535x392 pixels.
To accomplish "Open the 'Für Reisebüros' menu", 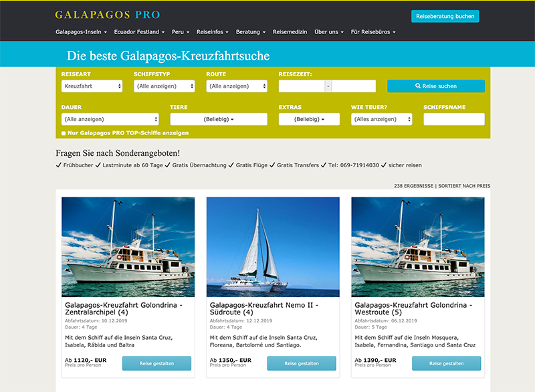I will (x=372, y=31).
